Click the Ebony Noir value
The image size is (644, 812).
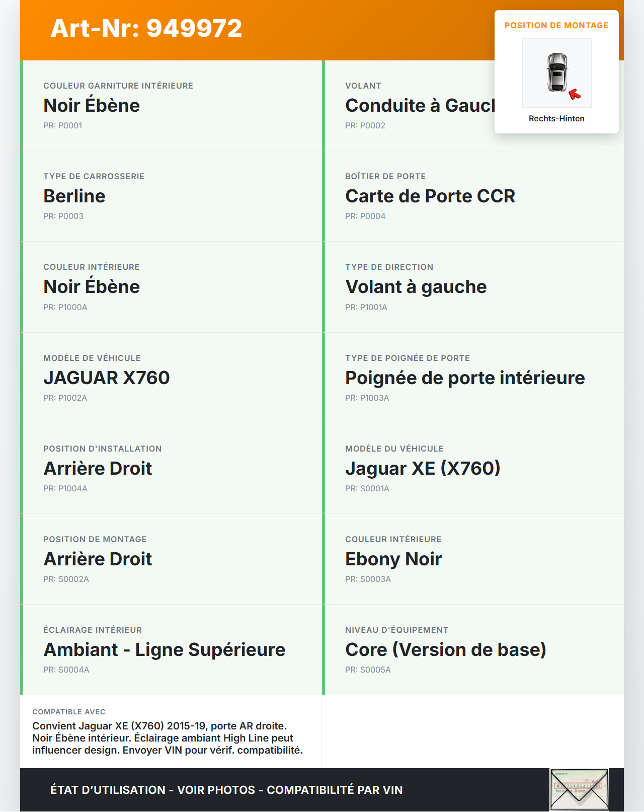coord(393,559)
